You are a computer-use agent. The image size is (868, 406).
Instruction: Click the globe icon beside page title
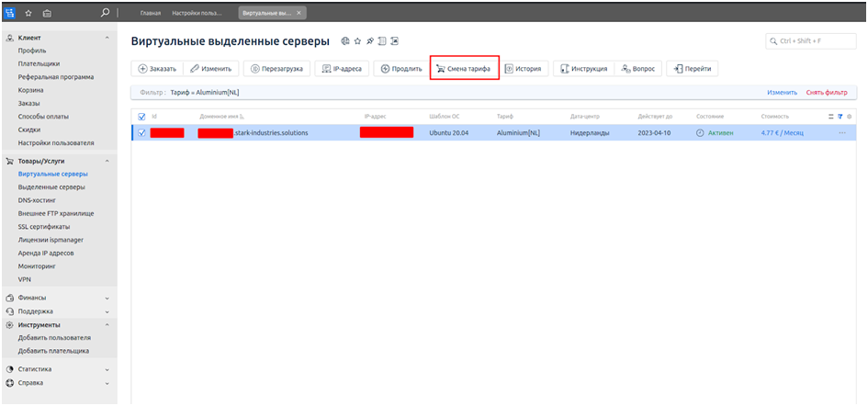345,41
